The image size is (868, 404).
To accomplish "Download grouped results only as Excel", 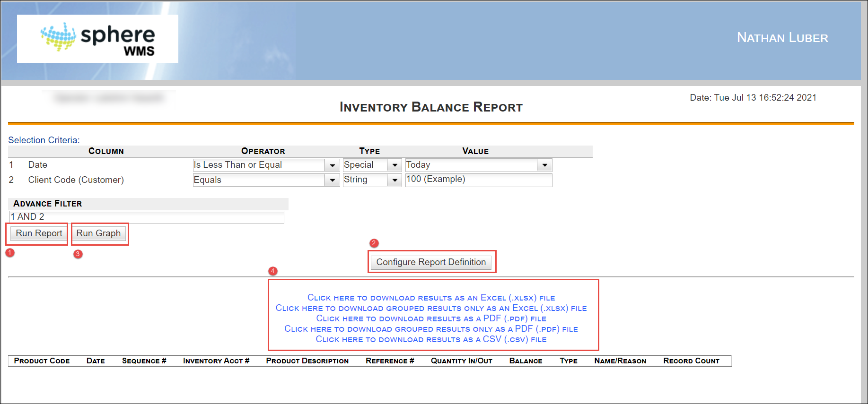I will (431, 308).
